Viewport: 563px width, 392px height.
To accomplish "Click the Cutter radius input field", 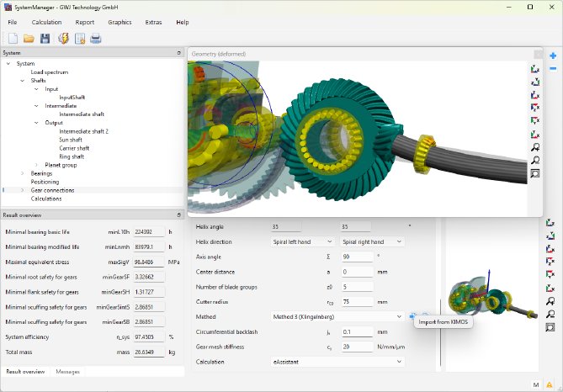I will pos(357,301).
